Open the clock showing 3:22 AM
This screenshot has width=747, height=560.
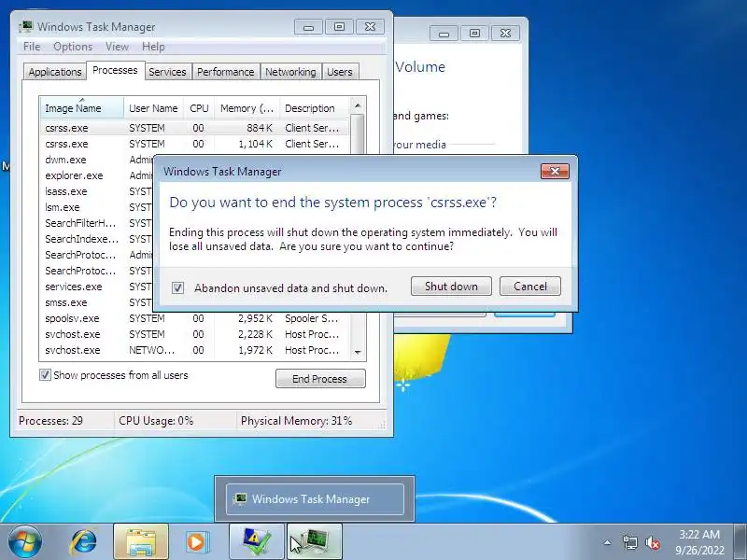click(699, 542)
